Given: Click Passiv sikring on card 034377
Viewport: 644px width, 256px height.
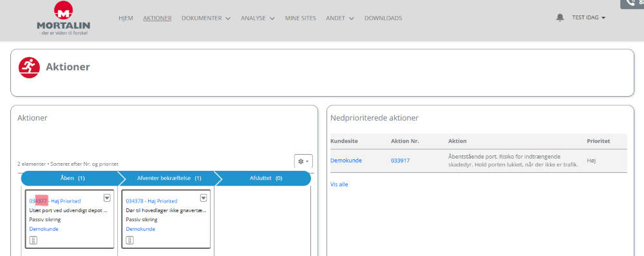Looking at the screenshot, I should tap(45, 219).
